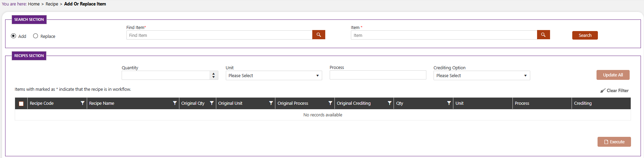This screenshot has width=644, height=158.
Task: Open the Crediting Option dropdown
Action: point(481,75)
